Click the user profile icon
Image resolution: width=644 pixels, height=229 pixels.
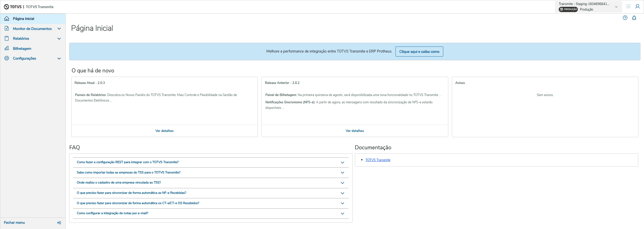click(x=637, y=7)
